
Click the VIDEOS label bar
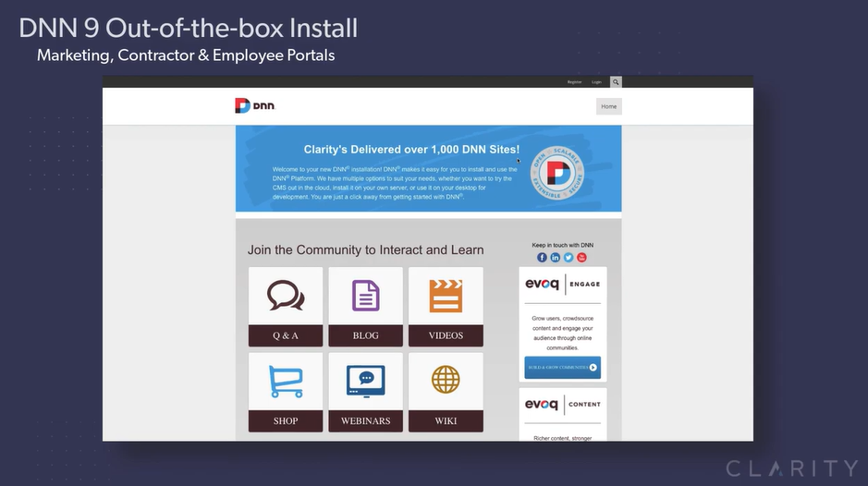tap(446, 335)
